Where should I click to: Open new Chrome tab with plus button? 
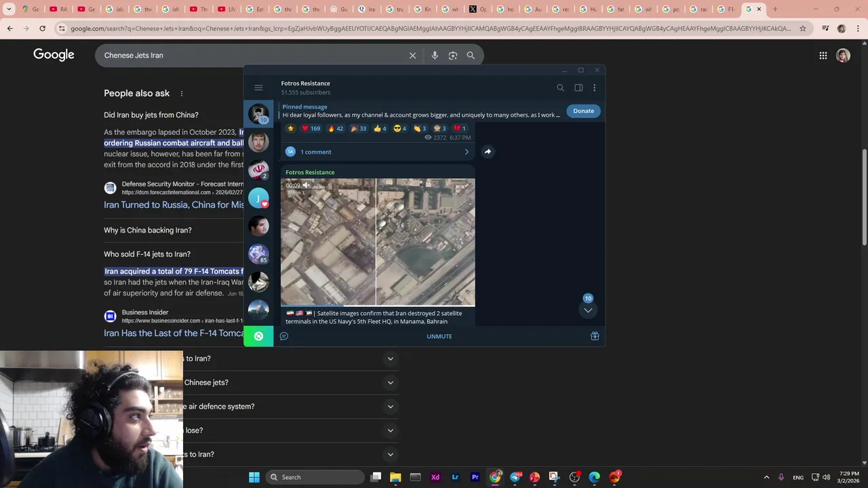tap(776, 9)
